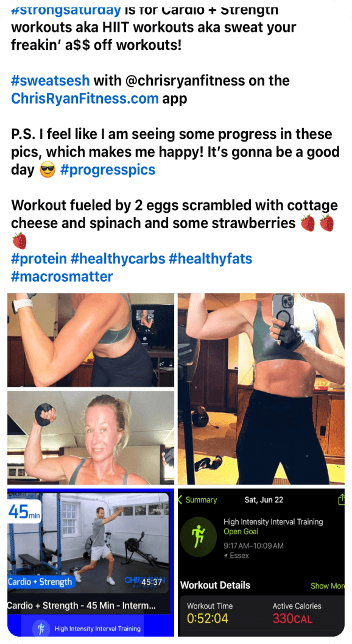Viewport: 352px width, 644px height.
Task: Open the mirror selfie with phone photo
Action: (261, 388)
